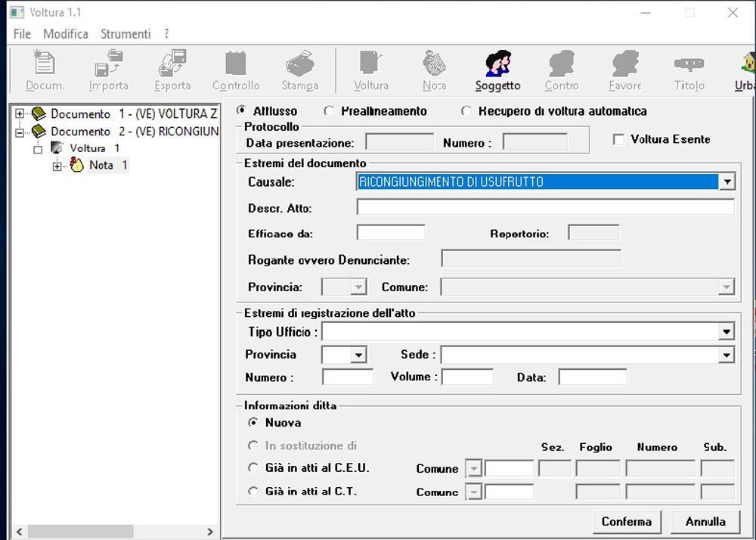Click the Esporta toolbar icon
This screenshot has width=756, height=540.
172,63
